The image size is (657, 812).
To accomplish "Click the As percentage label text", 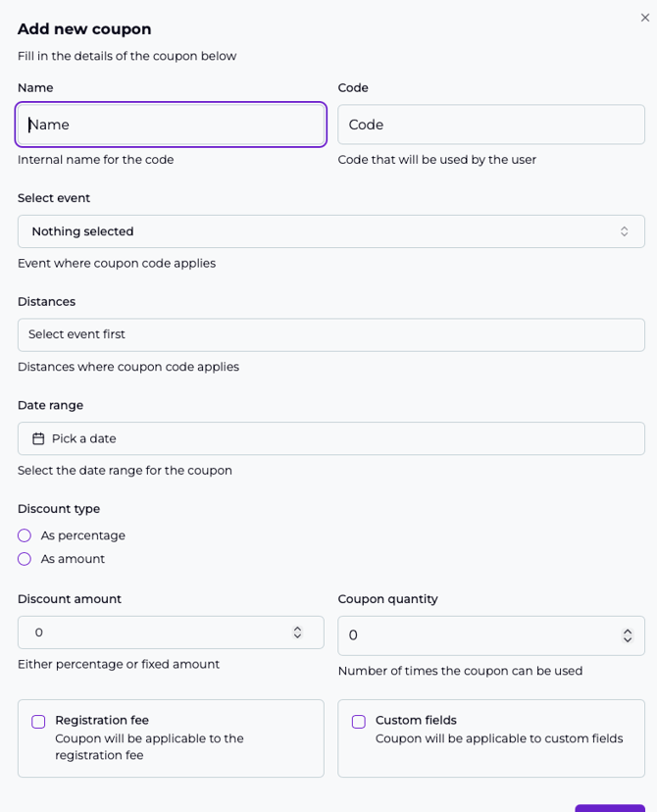I will pos(83,535).
